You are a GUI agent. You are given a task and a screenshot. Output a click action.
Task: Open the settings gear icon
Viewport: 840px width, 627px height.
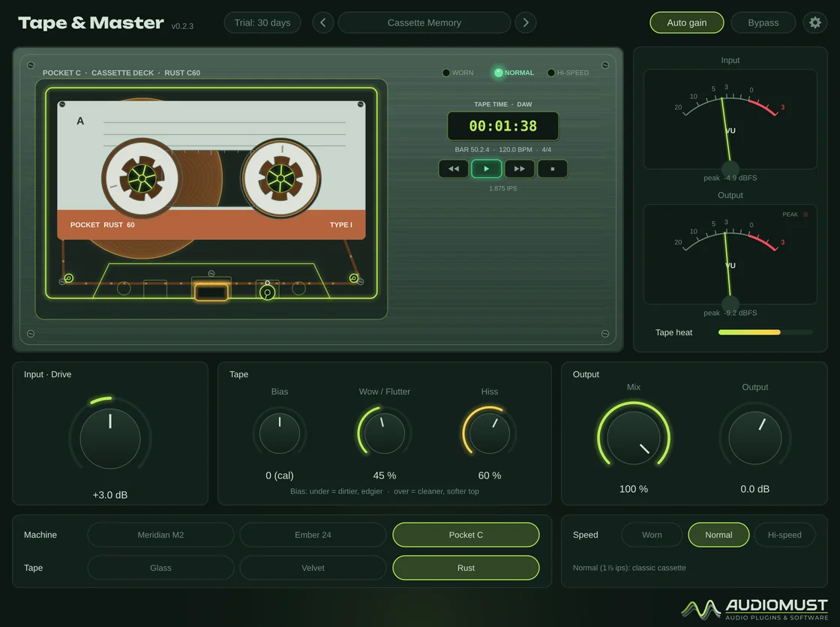(814, 22)
